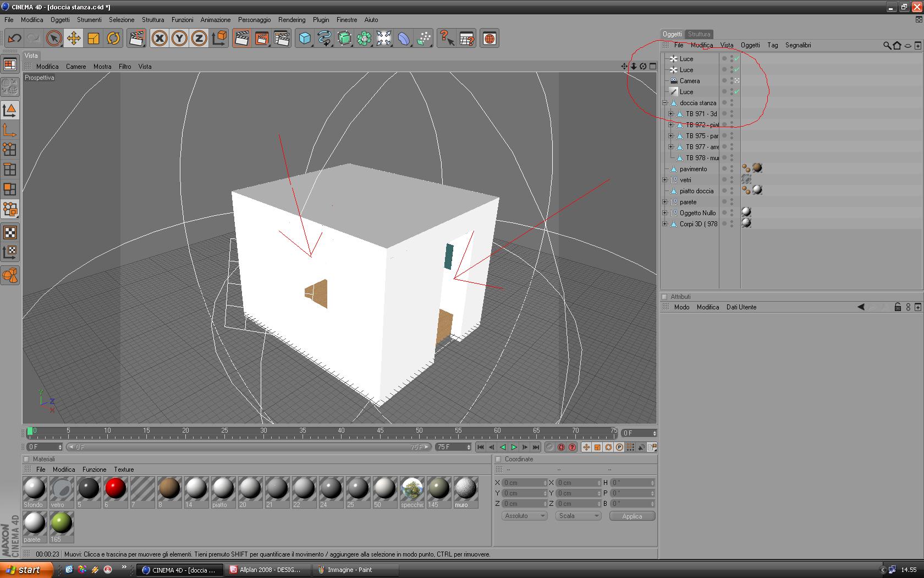Click the context help question-mark cursor icon
Viewport: 924px width, 578px height.
[x=447, y=39]
